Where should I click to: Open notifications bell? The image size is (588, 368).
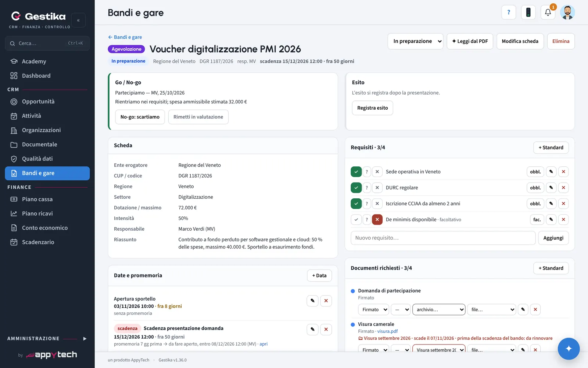coord(548,12)
